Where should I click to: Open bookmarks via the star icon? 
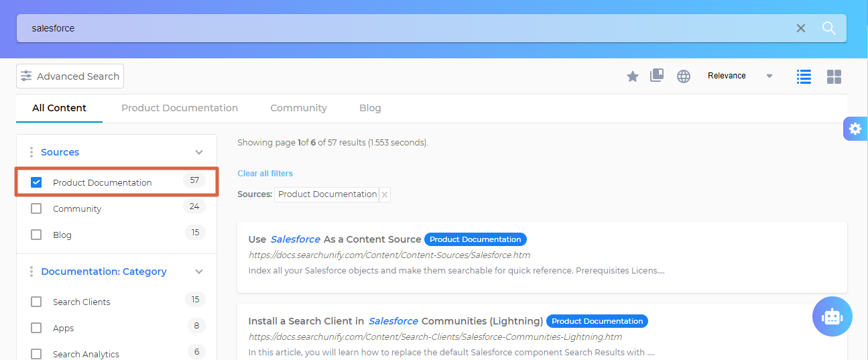tap(632, 76)
